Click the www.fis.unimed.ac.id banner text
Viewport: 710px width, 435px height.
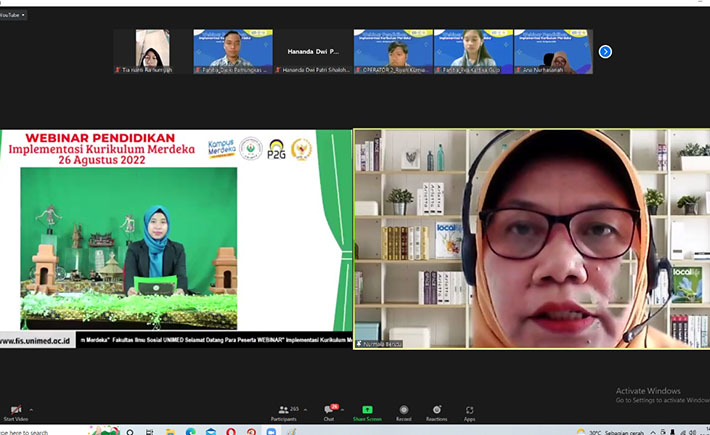pos(35,341)
